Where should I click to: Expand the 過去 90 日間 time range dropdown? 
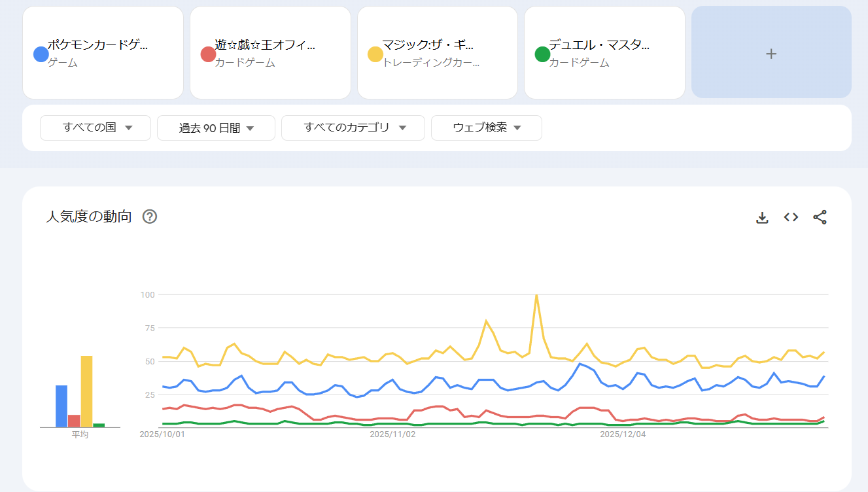216,128
